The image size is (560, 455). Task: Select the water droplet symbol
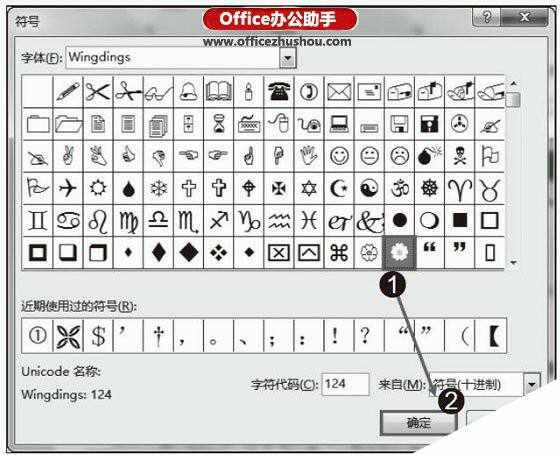(128, 188)
